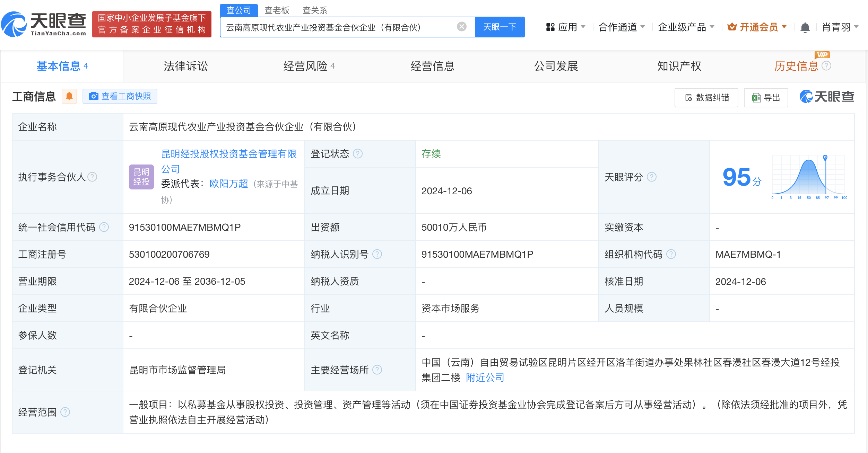Switch to the 法律诉讼 tab
This screenshot has width=868, height=453.
click(185, 66)
